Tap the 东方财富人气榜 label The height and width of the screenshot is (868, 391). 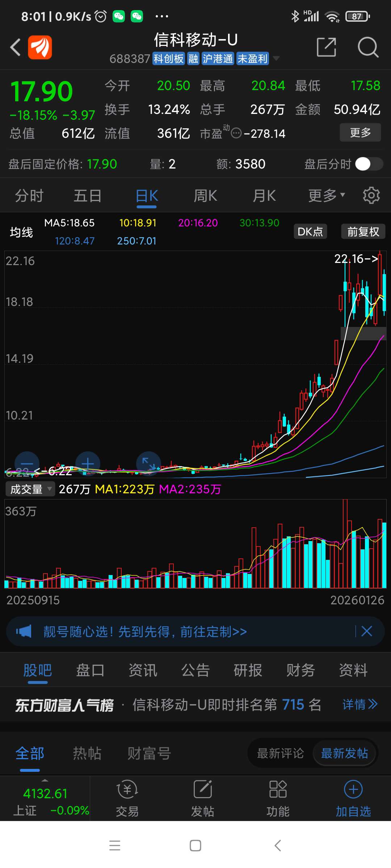[x=64, y=705]
